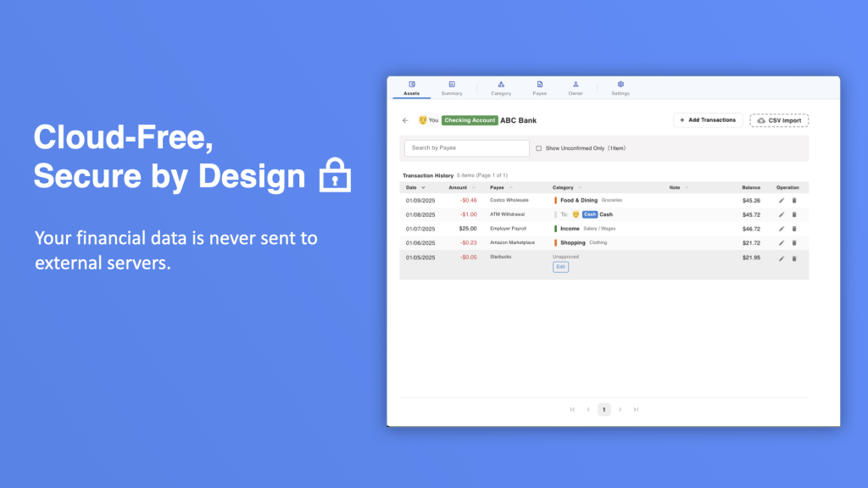Viewport: 868px width, 488px height.
Task: Click the Search by Payee field
Action: point(467,148)
